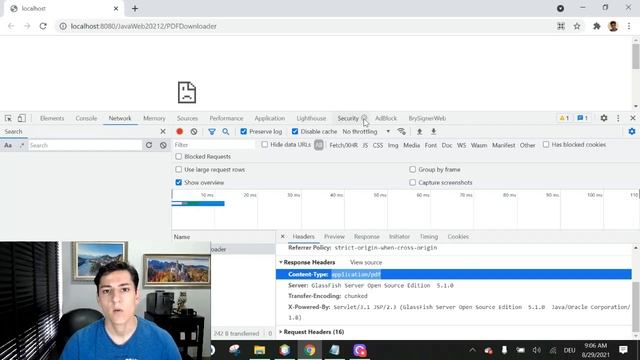Open Network settings blue gear

point(632,131)
